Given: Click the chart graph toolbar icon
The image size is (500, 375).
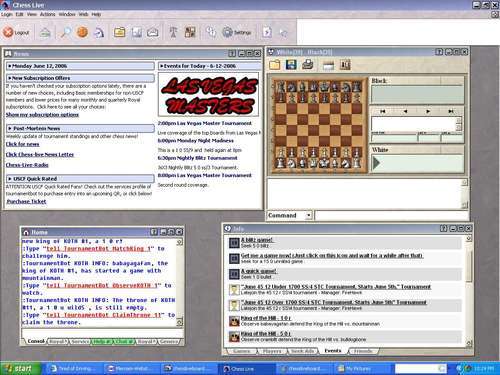Looking at the screenshot, I should pos(137,32).
